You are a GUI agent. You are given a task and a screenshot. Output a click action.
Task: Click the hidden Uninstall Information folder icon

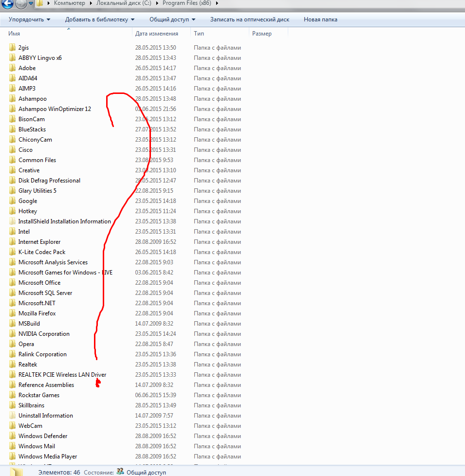12,416
